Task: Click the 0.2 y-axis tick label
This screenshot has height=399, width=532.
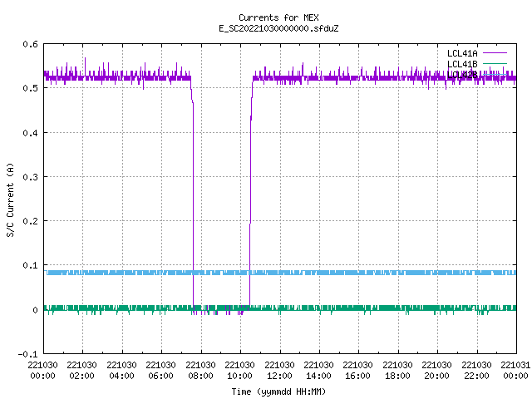Action: click(x=30, y=221)
